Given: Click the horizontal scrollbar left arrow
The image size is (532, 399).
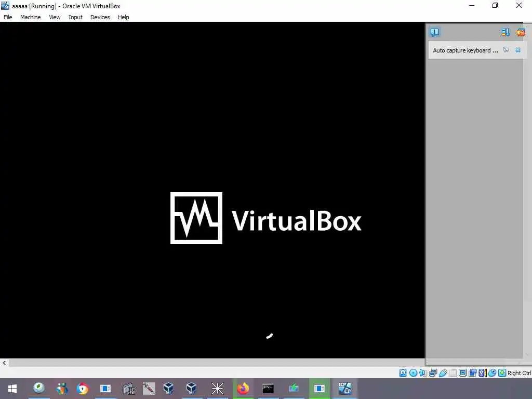Looking at the screenshot, I should 4,363.
